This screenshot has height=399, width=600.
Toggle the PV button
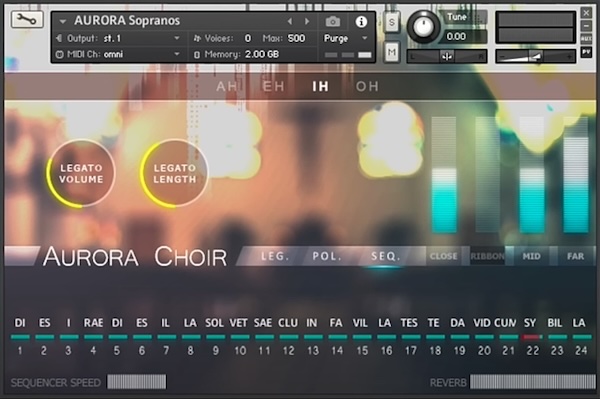tap(586, 51)
